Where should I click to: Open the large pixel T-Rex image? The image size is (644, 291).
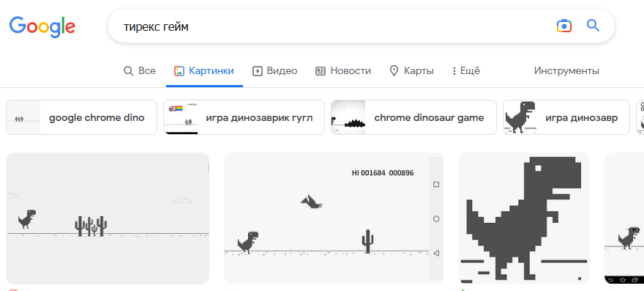[524, 218]
